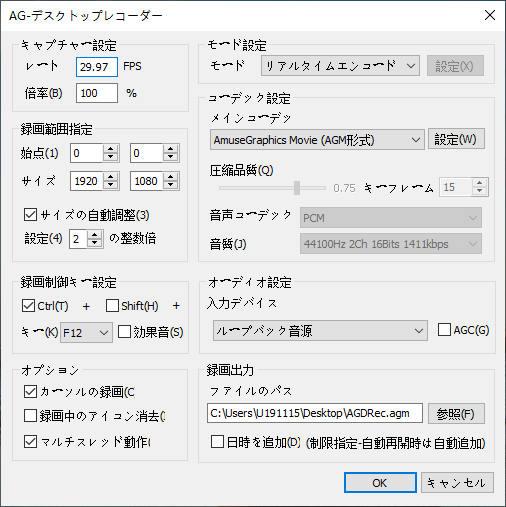This screenshot has height=507, width=506.
Task: Enable 録画中のアイコン消去 checkbox
Action: [30, 416]
